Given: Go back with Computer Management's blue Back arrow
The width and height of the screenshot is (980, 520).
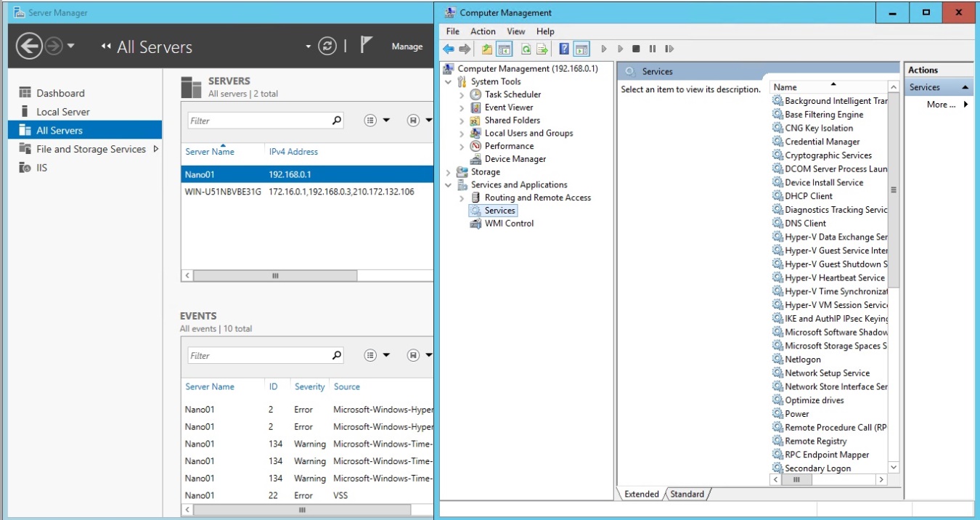Looking at the screenshot, I should pos(449,49).
